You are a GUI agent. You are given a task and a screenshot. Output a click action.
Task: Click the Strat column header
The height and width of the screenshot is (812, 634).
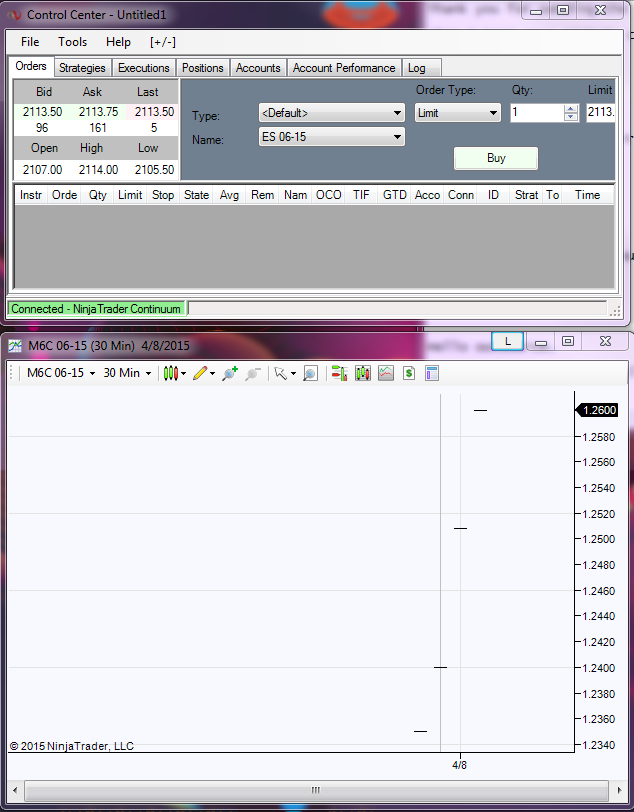click(x=526, y=195)
